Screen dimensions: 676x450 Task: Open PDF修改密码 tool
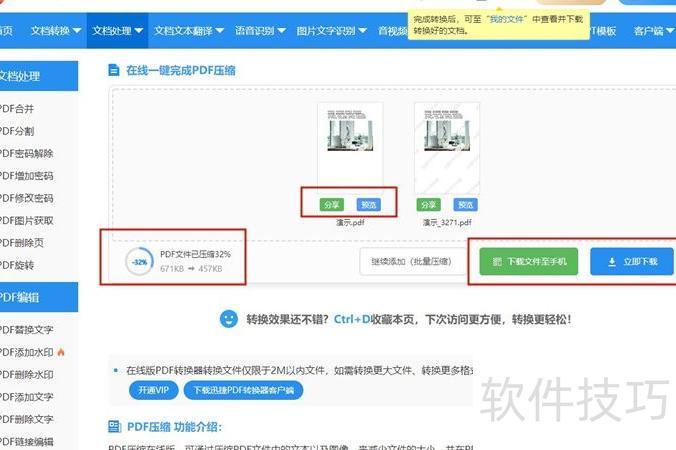point(27,198)
